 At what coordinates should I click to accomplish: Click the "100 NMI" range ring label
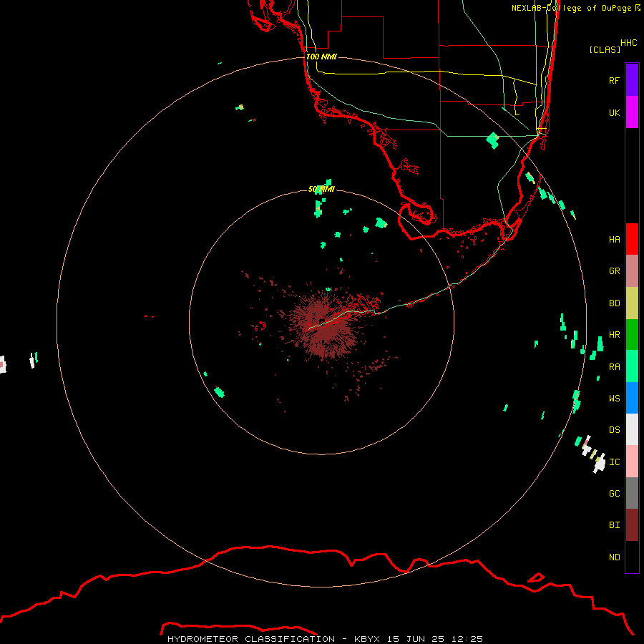(321, 57)
